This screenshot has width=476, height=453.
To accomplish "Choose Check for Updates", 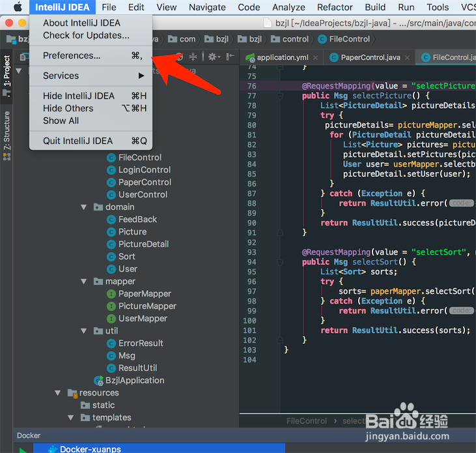I will tap(91, 35).
